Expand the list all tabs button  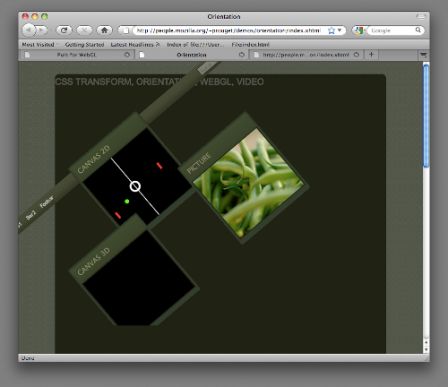(423, 55)
